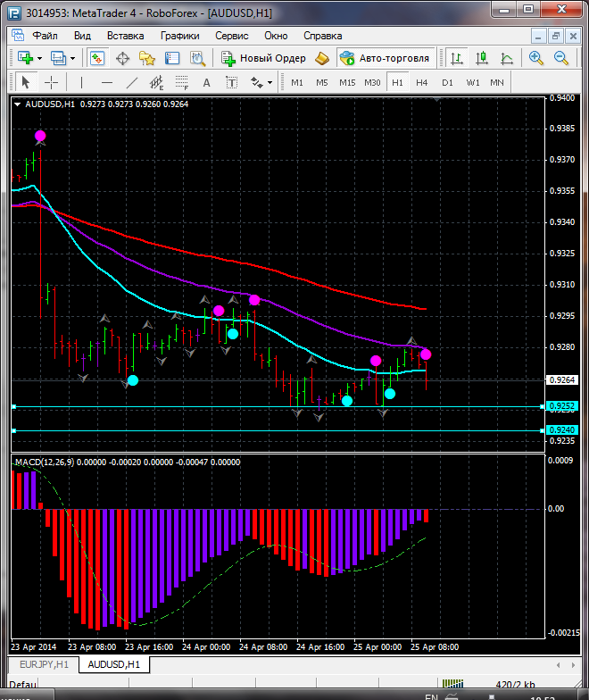Select the cursor arrow tool

click(25, 82)
